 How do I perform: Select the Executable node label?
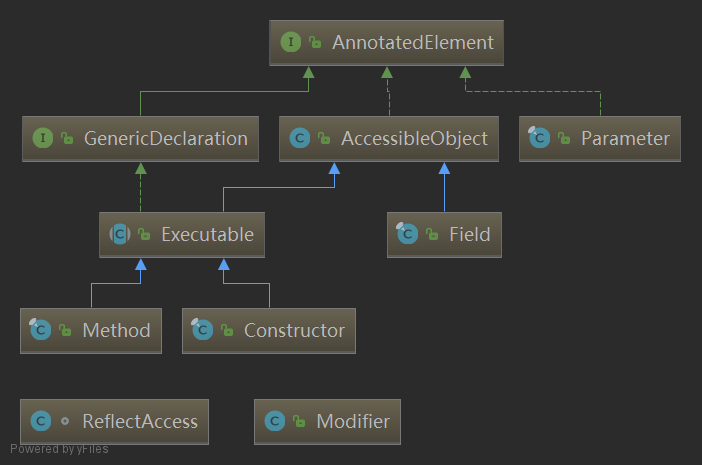pos(208,235)
